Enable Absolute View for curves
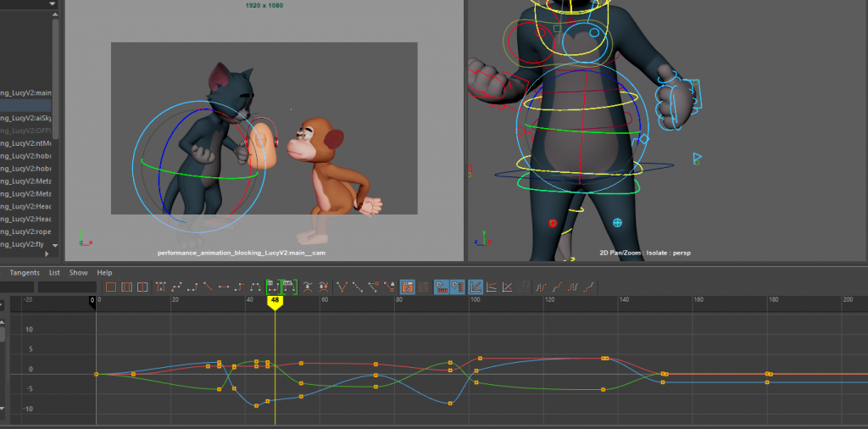 click(x=475, y=287)
